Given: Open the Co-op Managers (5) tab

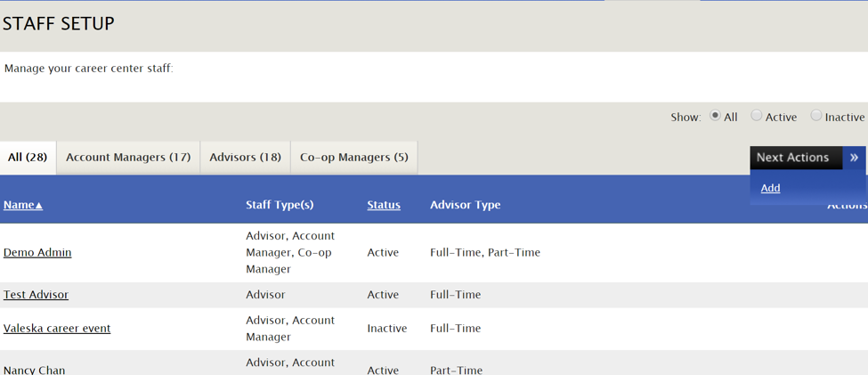Looking at the screenshot, I should (354, 158).
